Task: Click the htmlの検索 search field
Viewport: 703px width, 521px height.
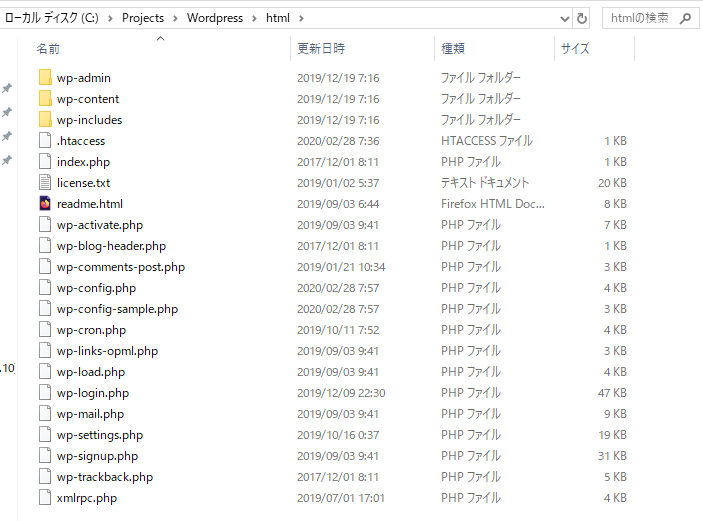Action: click(650, 18)
